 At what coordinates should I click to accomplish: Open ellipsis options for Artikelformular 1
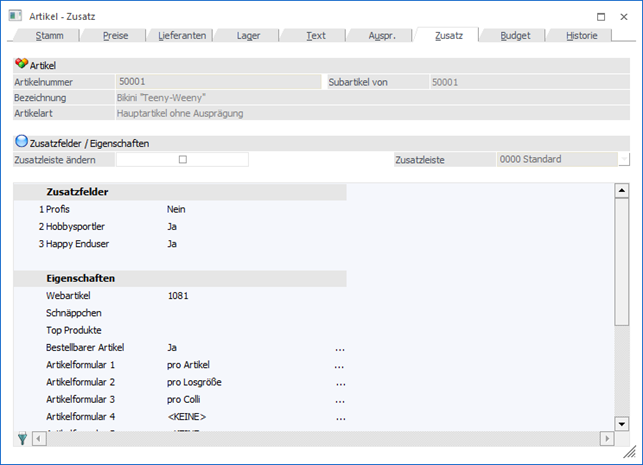pos(340,365)
